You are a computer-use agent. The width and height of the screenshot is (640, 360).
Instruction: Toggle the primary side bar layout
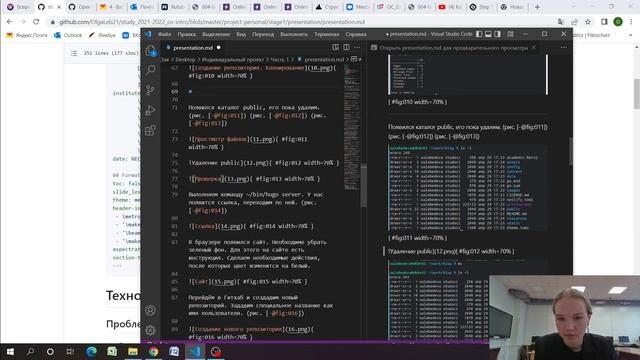pyautogui.click(x=479, y=34)
